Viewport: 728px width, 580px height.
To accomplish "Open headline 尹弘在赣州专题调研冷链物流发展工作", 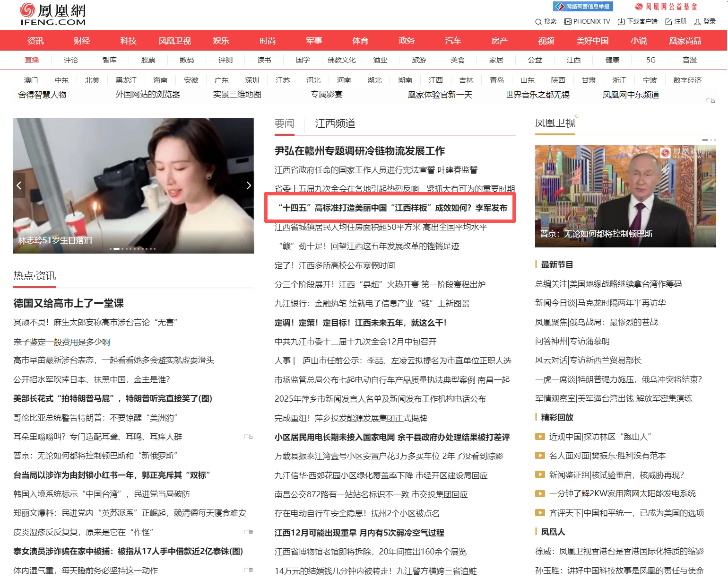I will [x=360, y=151].
